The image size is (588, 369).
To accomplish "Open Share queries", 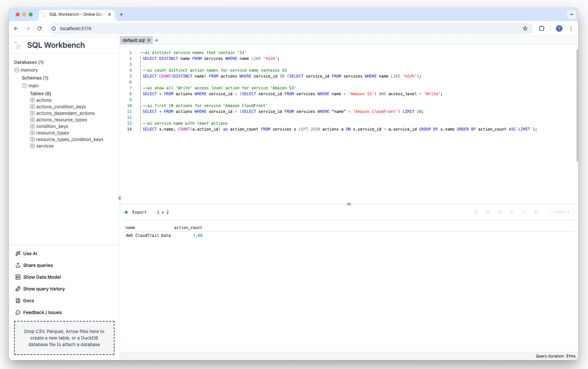I will coord(38,265).
